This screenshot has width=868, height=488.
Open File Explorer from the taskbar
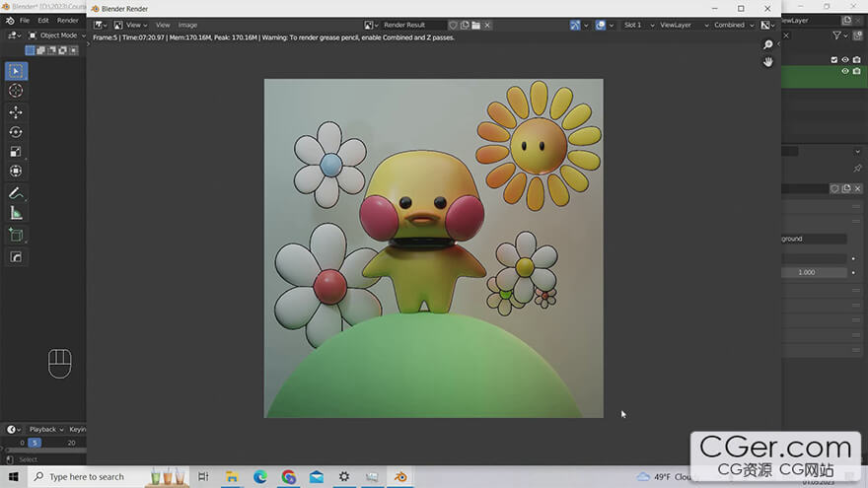(232, 476)
